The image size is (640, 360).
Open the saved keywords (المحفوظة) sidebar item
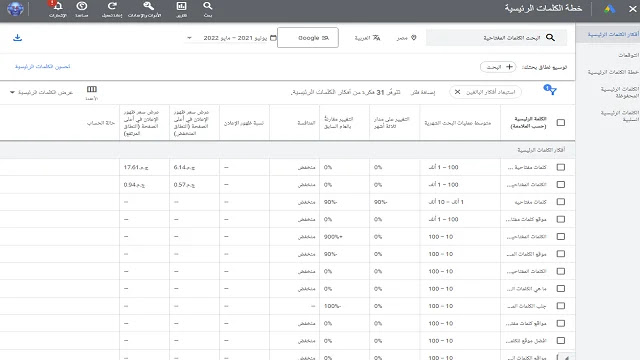[x=619, y=92]
